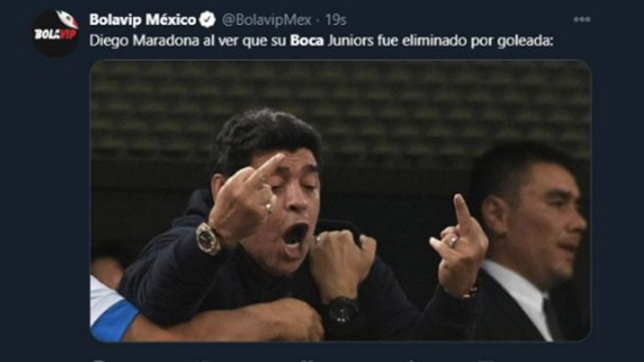Image resolution: width=644 pixels, height=362 pixels.
Task: Click the bold word Boca in the tweet
Action: pyautogui.click(x=307, y=41)
